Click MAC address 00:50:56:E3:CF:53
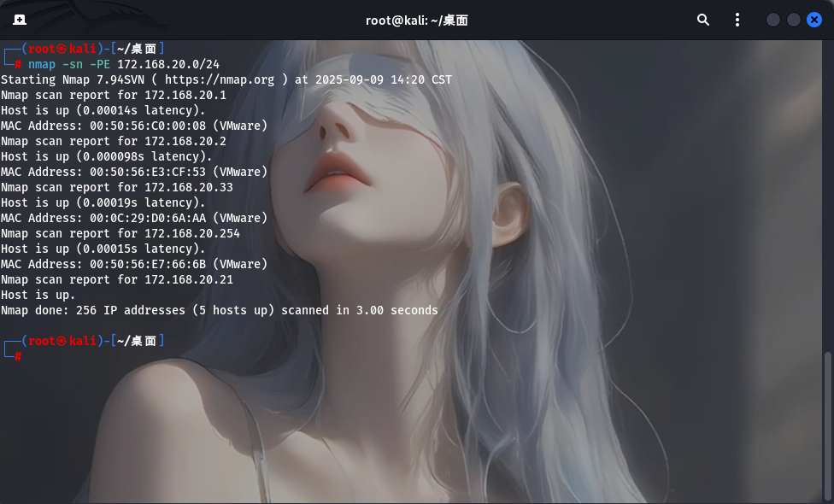The image size is (834, 504). pyautogui.click(x=147, y=173)
